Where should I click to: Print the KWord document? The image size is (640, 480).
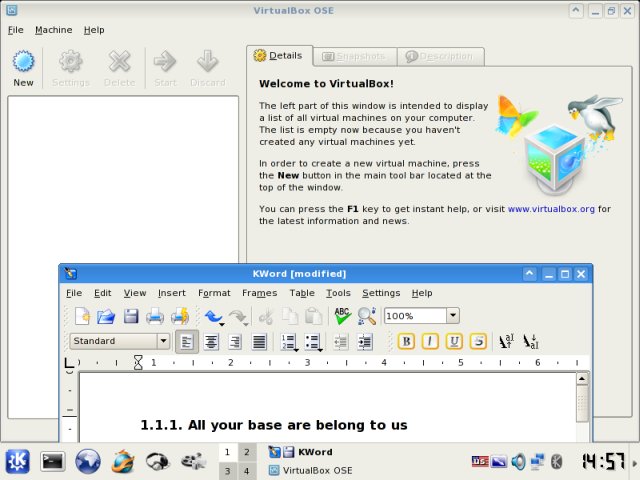tap(155, 316)
